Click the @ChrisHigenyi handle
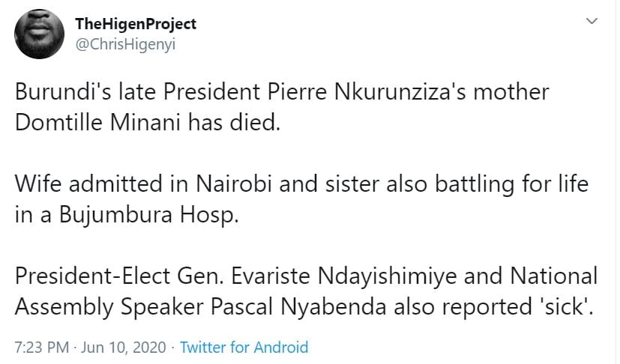Viewport: 620px width, 364px height. tap(125, 43)
